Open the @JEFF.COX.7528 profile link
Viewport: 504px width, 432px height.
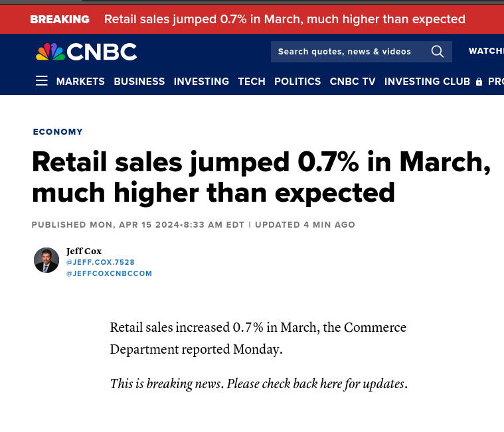(x=100, y=262)
